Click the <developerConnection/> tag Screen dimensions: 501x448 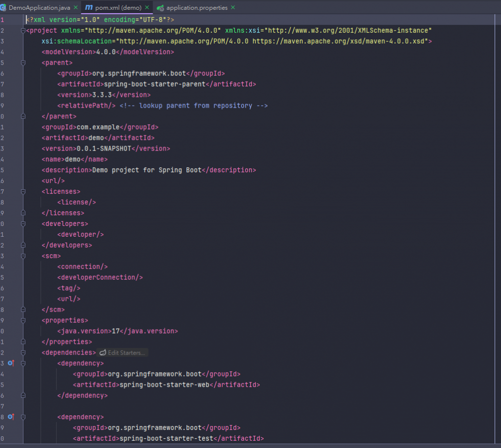pyautogui.click(x=100, y=277)
